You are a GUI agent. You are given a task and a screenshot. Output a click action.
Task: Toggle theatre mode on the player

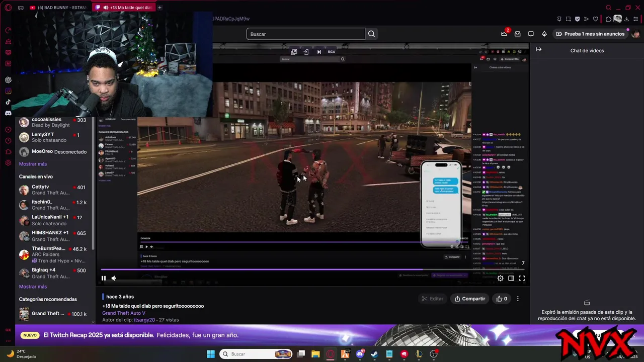(x=511, y=278)
